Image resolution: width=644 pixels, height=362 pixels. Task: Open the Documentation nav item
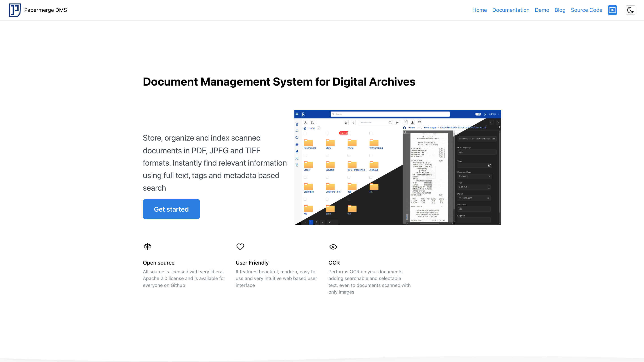pyautogui.click(x=511, y=10)
